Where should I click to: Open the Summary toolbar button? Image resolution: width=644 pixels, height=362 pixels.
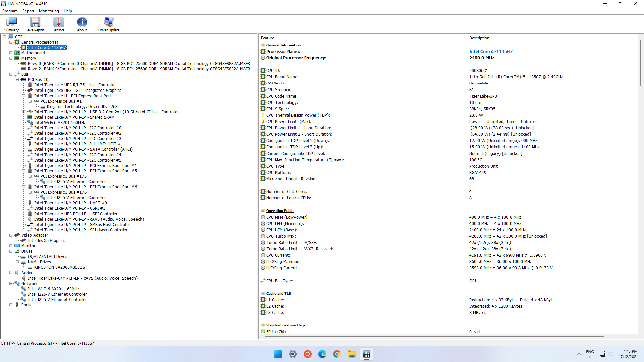11,24
